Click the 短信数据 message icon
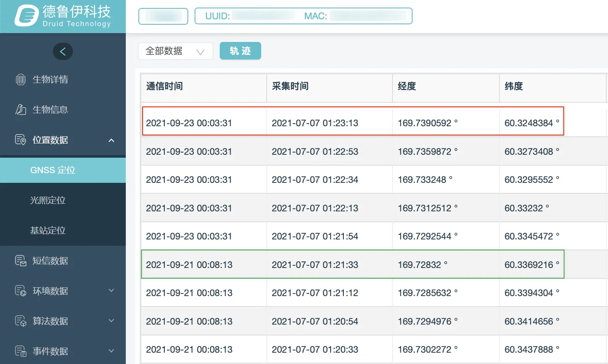The image size is (608, 364). click(21, 260)
